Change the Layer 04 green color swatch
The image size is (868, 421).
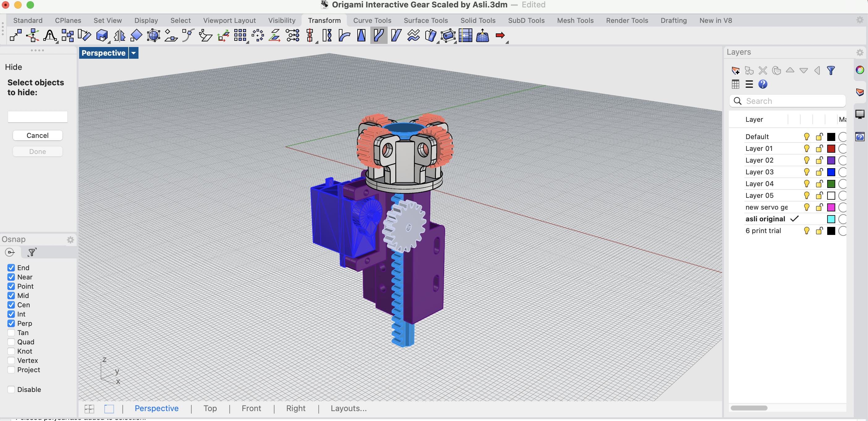pos(831,184)
